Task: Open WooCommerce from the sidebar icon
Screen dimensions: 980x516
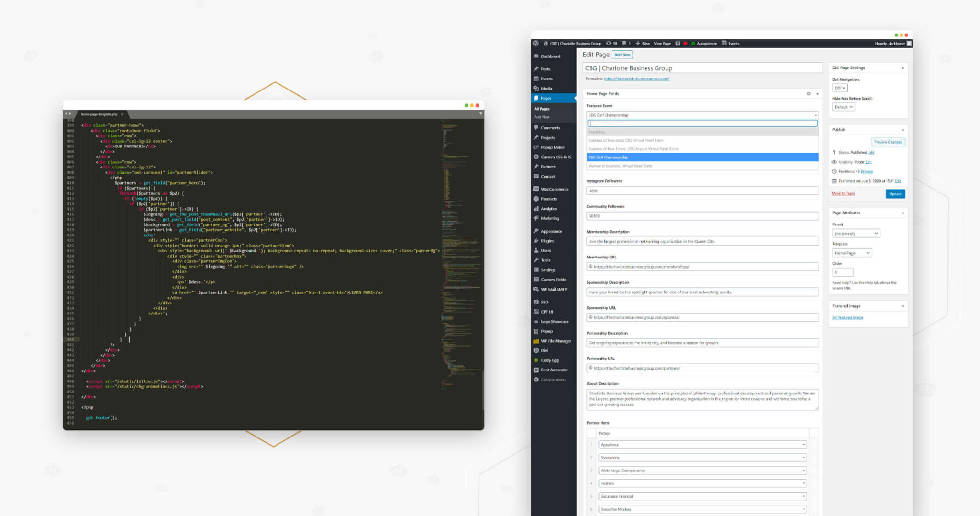Action: tap(536, 189)
